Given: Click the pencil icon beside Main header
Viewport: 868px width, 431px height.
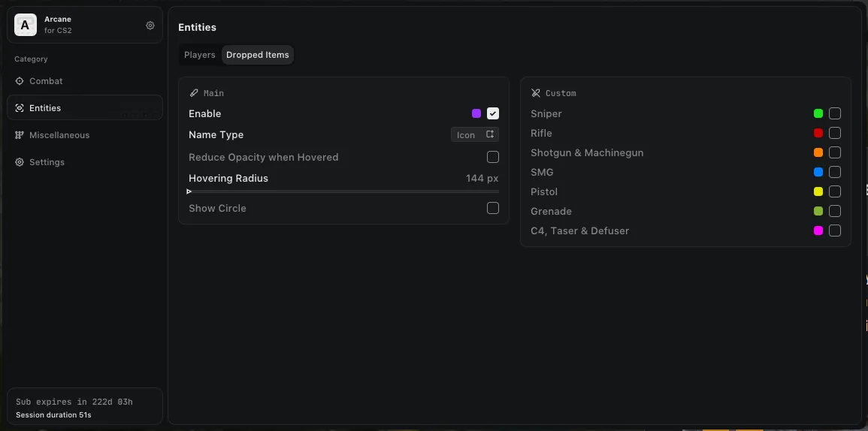Looking at the screenshot, I should tap(194, 93).
